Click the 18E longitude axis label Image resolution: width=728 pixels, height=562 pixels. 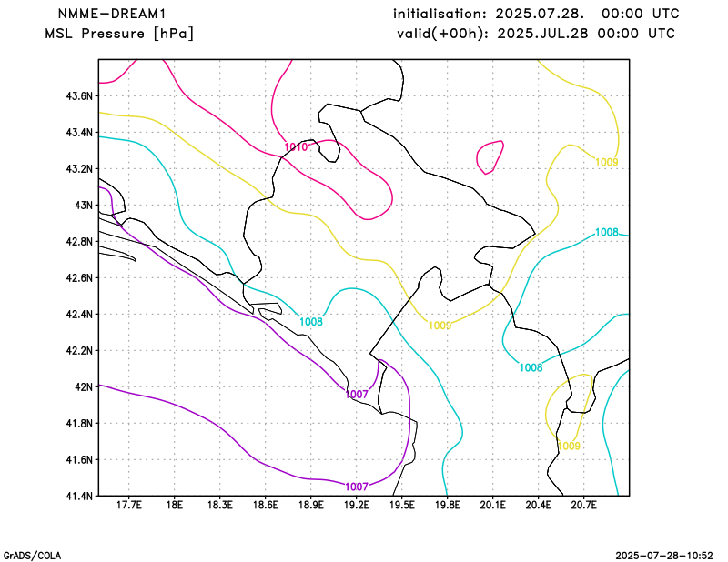174,505
